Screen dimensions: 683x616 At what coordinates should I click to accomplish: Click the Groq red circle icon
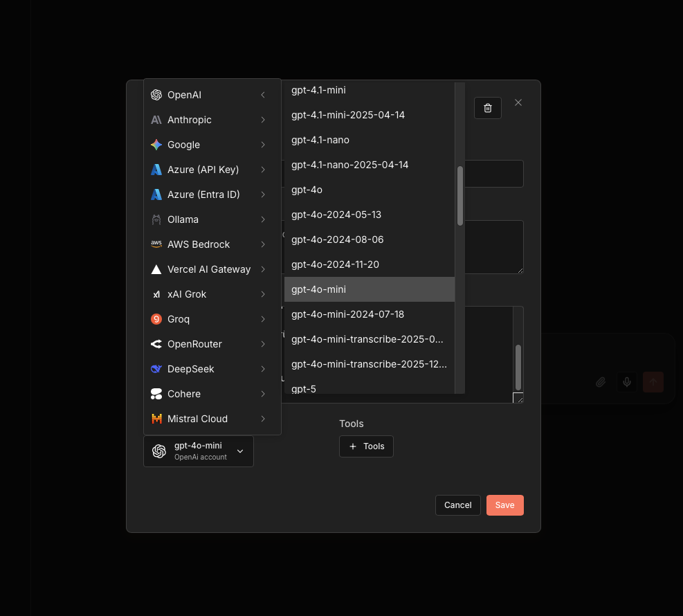[156, 319]
